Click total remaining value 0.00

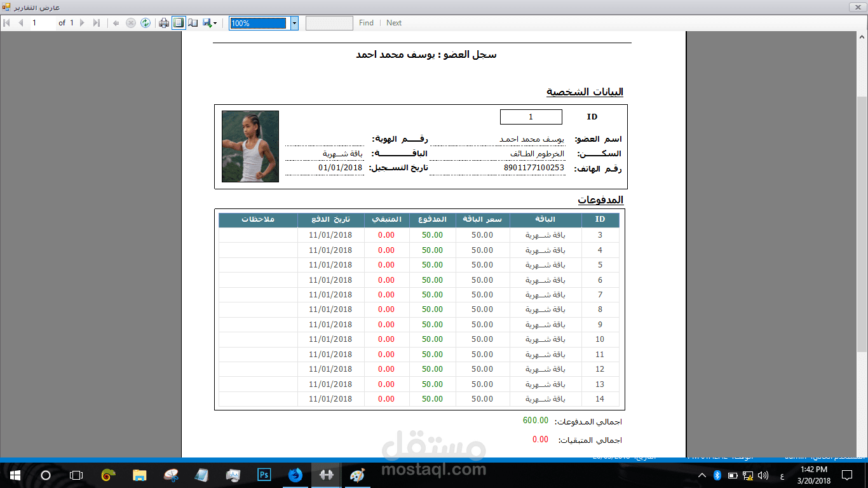(540, 439)
